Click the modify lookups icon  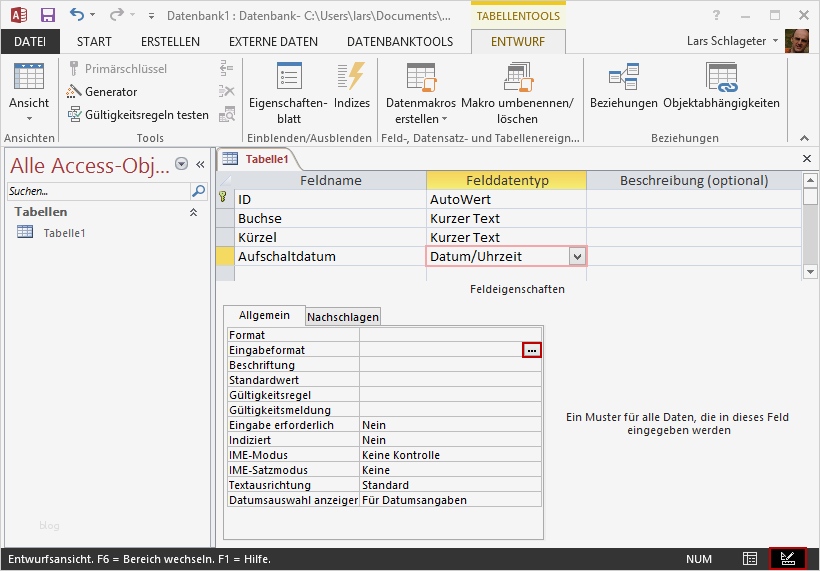click(227, 114)
